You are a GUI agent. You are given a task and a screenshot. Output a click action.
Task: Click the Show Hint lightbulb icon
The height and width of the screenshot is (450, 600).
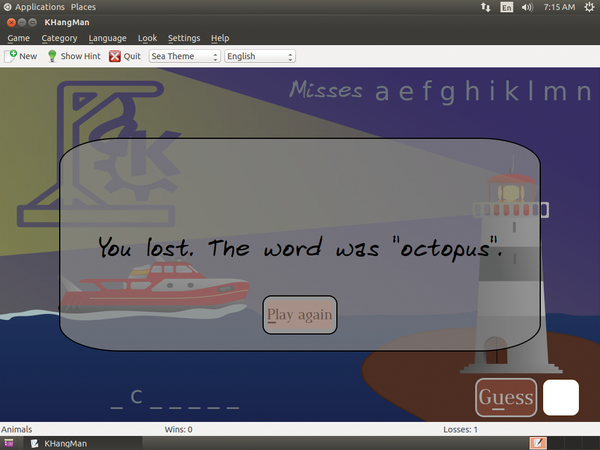[x=52, y=56]
